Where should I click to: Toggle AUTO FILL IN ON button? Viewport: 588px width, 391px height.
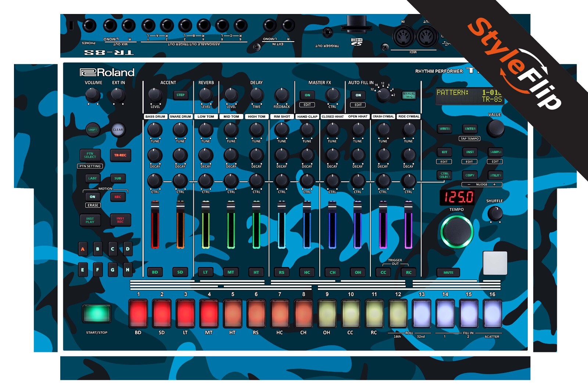click(x=358, y=95)
